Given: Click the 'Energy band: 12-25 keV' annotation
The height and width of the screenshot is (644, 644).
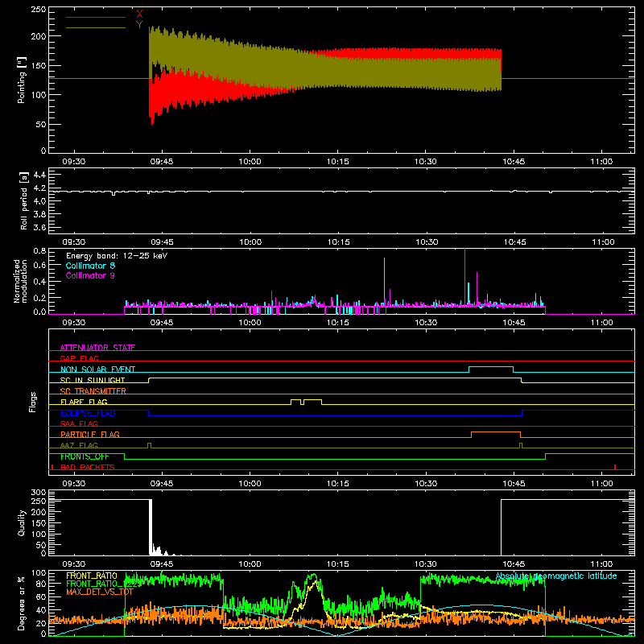Looking at the screenshot, I should pos(117,256).
